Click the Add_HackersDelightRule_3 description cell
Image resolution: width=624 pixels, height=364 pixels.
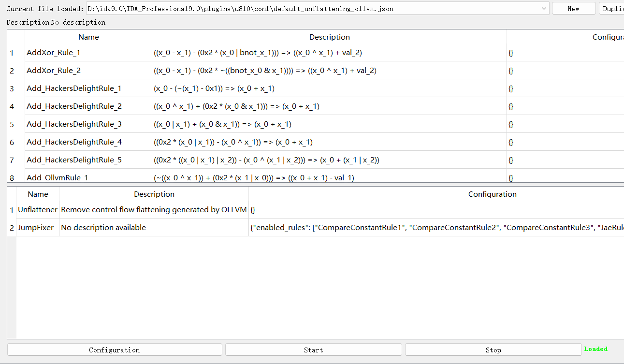coord(329,124)
